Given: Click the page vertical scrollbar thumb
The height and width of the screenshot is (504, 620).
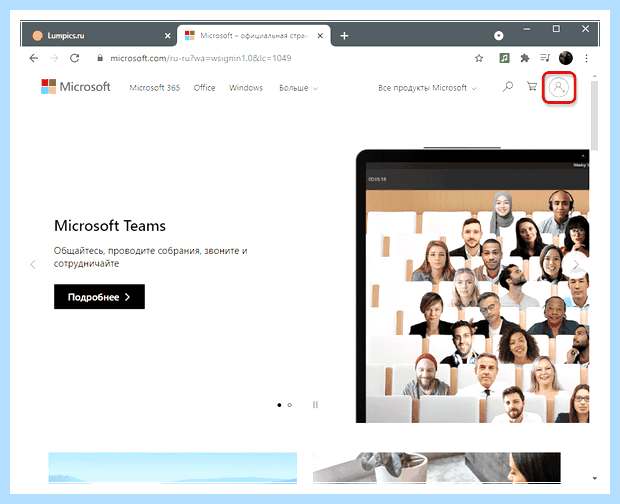Looking at the screenshot, I should click(x=594, y=115).
